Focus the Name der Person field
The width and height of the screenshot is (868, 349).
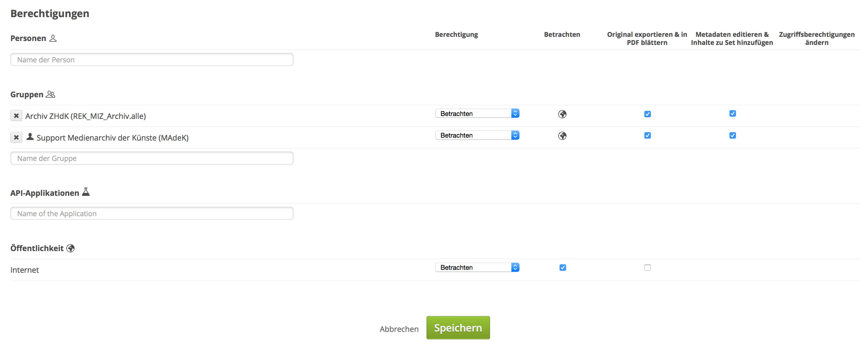click(152, 59)
